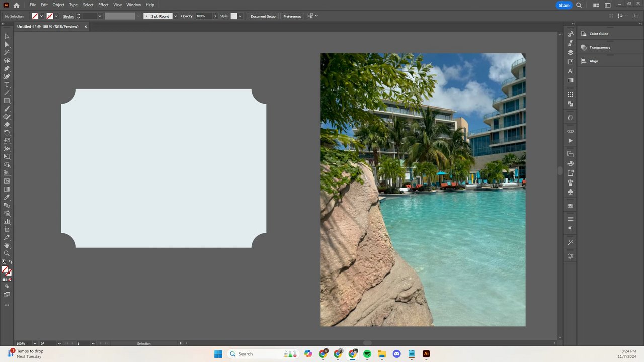Open Document Setup

(x=263, y=16)
